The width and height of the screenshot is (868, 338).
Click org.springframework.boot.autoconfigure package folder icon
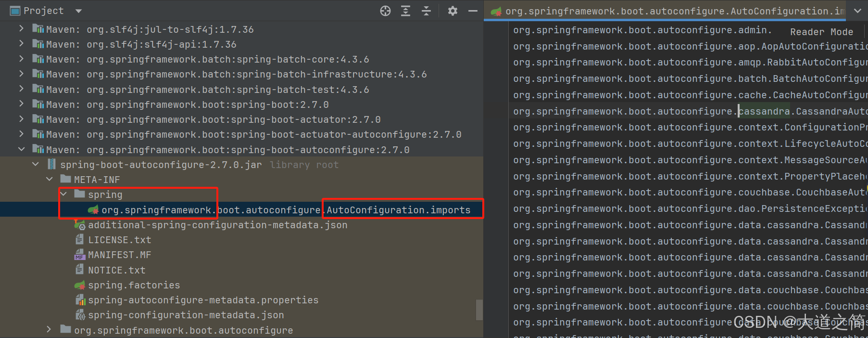point(65,329)
